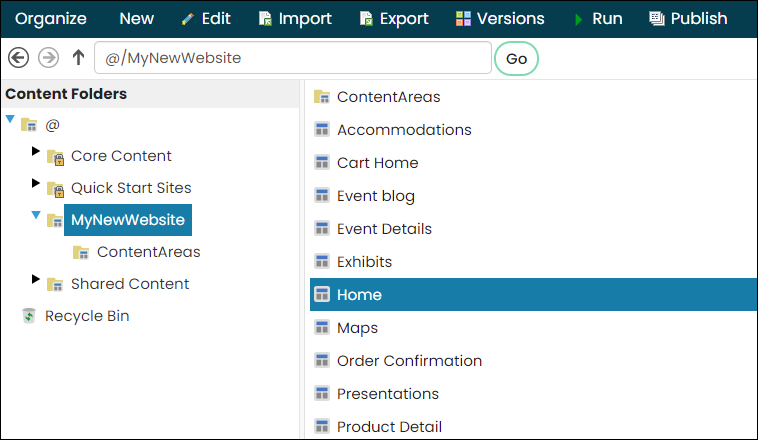Click the Import document icon
Viewport: 758px width, 440px height.
point(265,18)
